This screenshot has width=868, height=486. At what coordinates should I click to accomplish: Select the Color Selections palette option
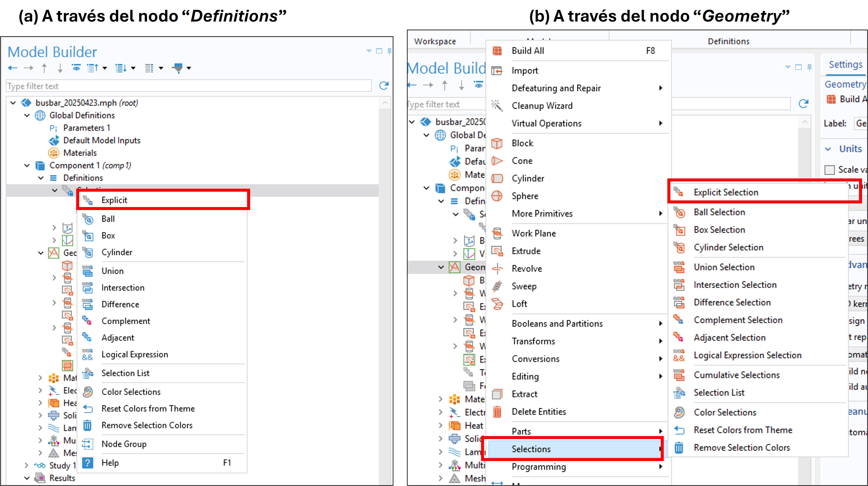point(131,392)
